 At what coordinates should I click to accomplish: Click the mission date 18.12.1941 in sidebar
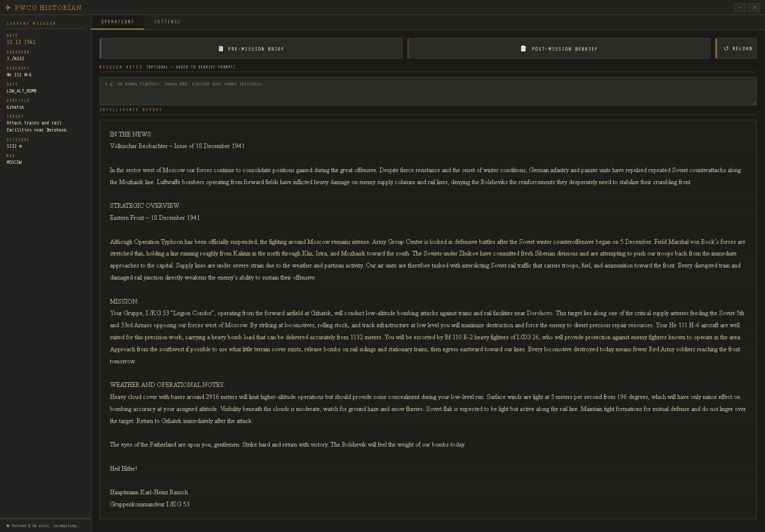21,42
